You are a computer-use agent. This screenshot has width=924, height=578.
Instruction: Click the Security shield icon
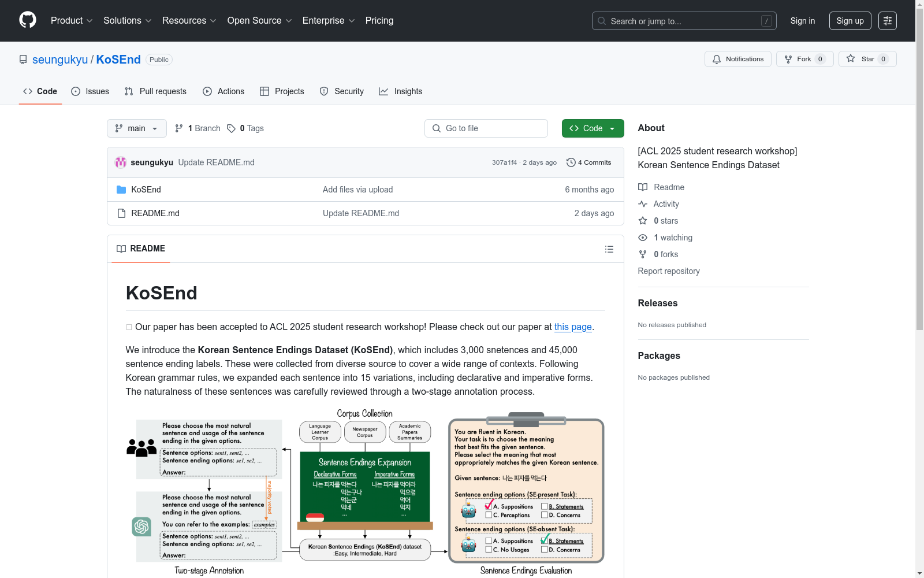[x=324, y=91]
